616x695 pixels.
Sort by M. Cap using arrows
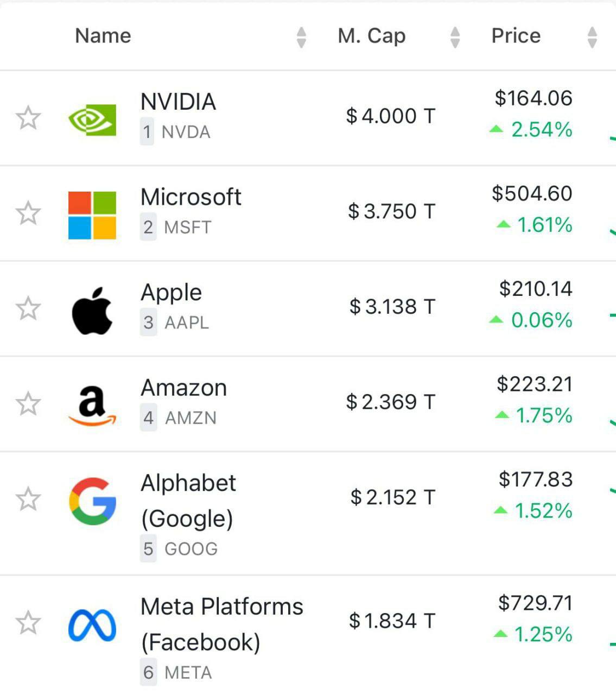[455, 37]
